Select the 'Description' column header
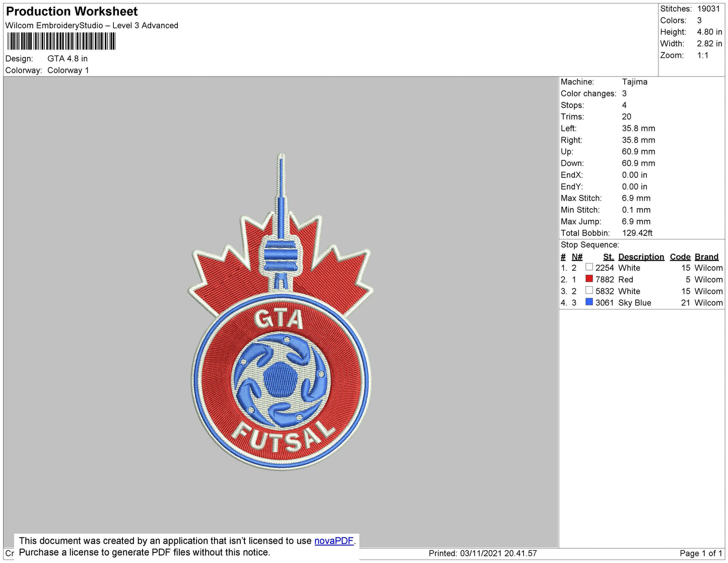 [641, 257]
